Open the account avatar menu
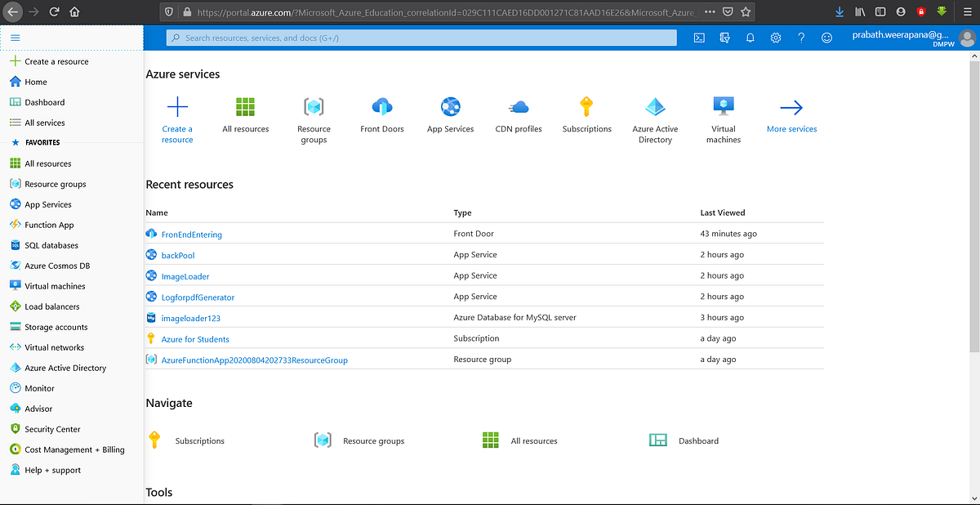980x505 pixels. [965, 37]
